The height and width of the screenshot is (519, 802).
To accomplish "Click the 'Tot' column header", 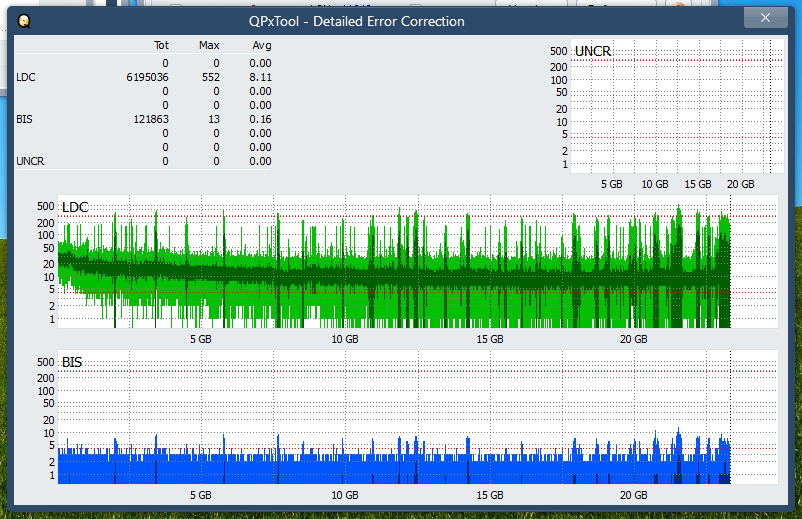I will pyautogui.click(x=161, y=45).
